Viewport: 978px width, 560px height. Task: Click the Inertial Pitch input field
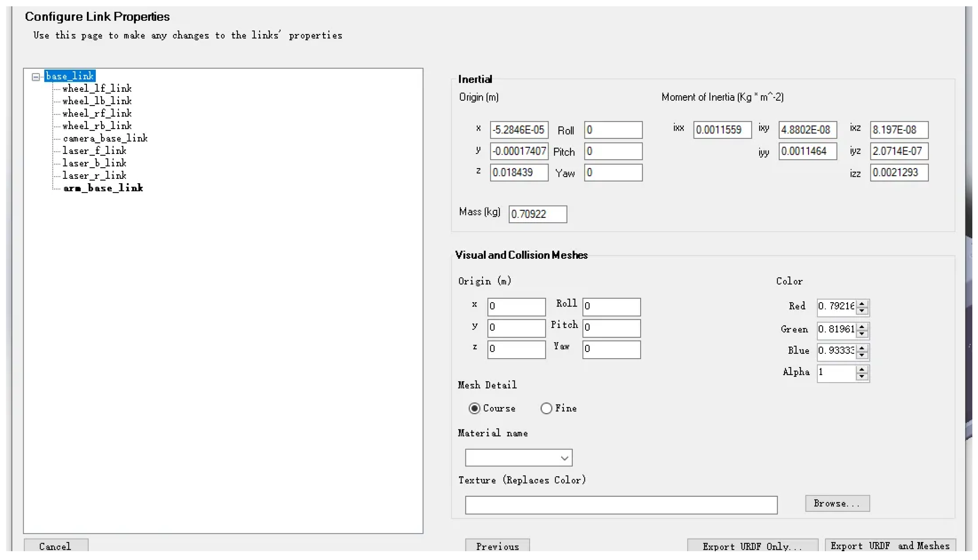[613, 151]
